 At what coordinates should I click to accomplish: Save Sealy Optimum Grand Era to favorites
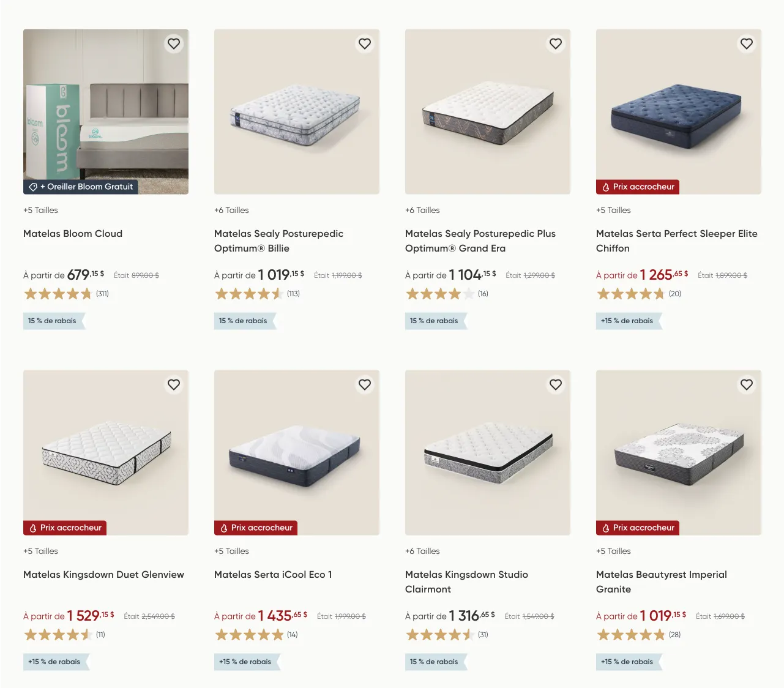pos(556,44)
